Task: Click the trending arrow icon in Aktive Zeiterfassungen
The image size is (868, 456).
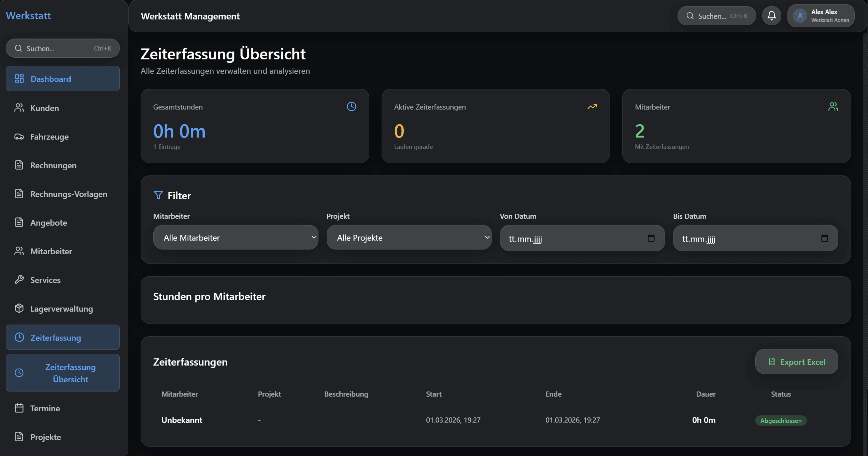Action: pos(592,106)
